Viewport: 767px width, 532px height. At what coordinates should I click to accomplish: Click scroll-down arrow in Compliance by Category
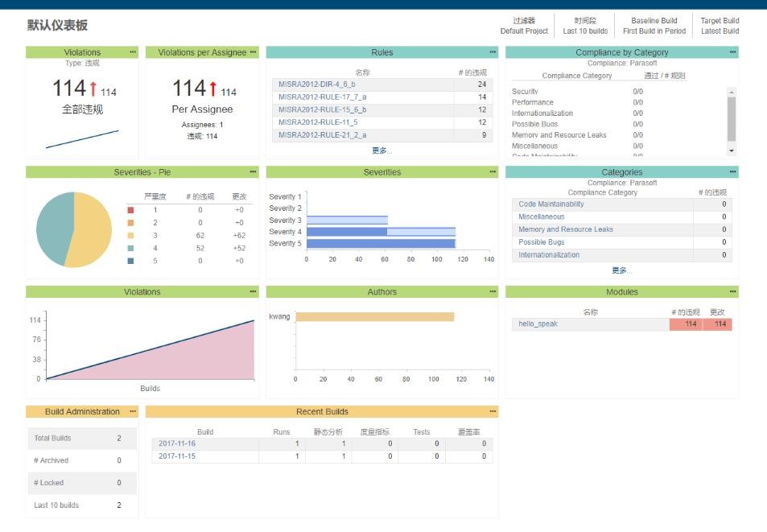pos(732,151)
